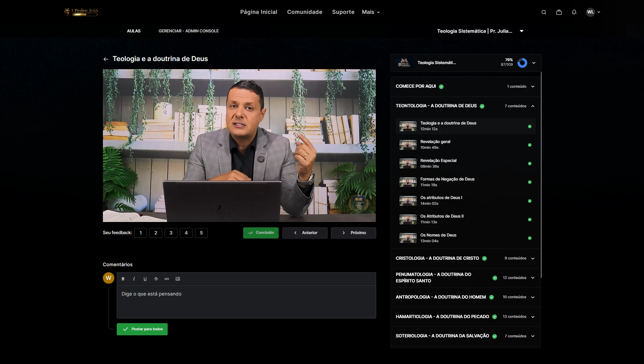Open the Comunidade menu item

pos(305,12)
